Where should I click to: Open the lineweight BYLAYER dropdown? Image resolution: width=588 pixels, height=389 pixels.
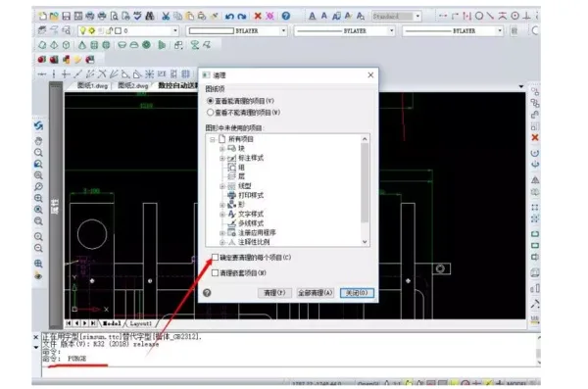point(500,30)
